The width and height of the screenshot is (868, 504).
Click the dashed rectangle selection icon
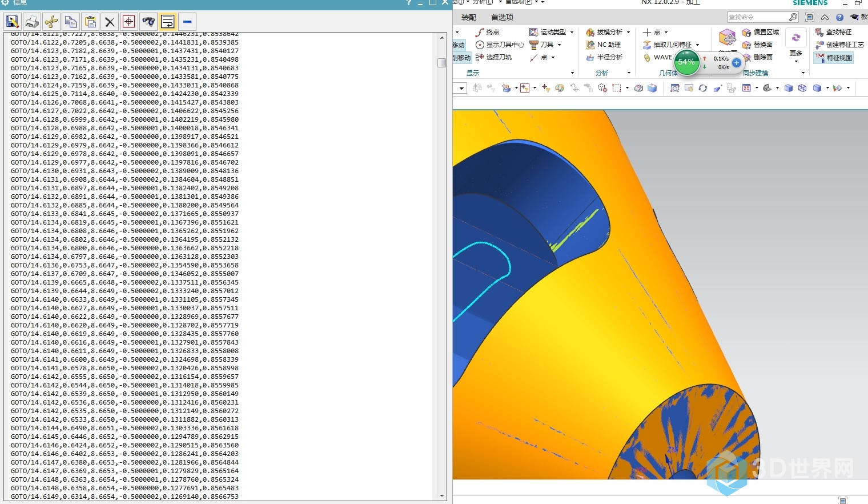pos(617,88)
